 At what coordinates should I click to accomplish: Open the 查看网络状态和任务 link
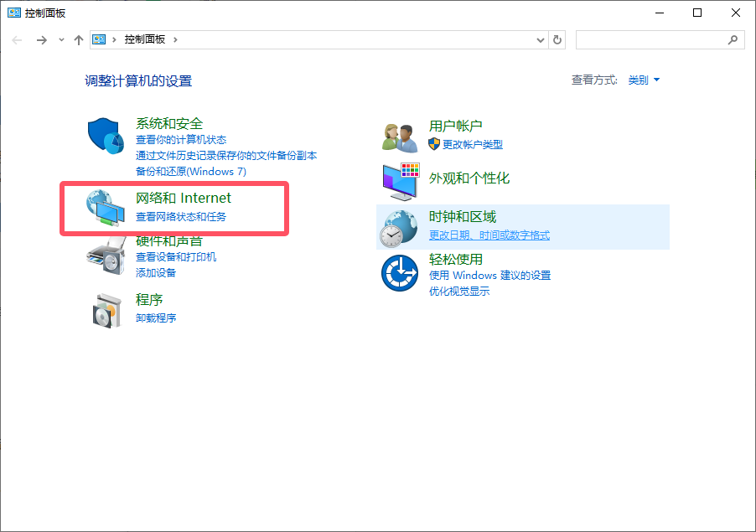[181, 216]
